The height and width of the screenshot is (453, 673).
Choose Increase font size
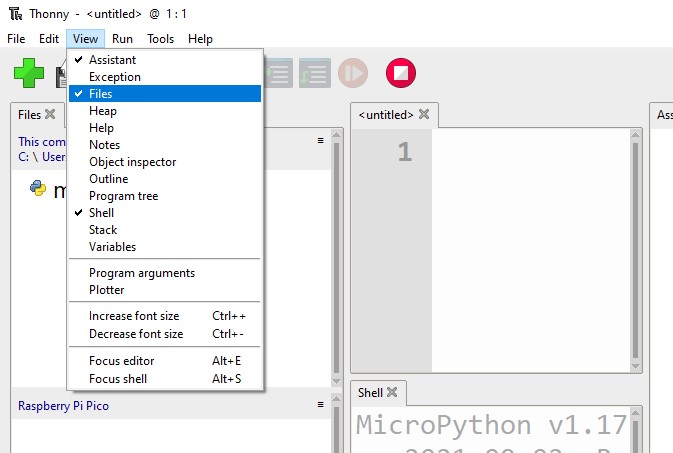coord(165,316)
